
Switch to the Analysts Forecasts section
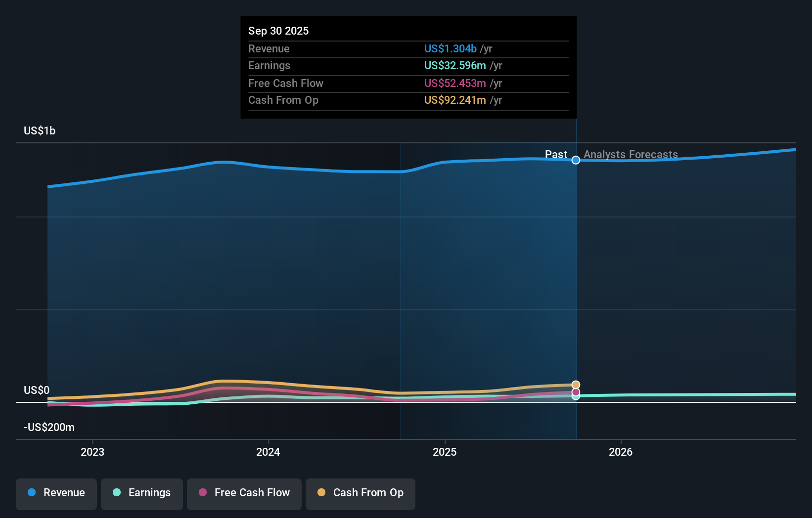click(x=631, y=154)
